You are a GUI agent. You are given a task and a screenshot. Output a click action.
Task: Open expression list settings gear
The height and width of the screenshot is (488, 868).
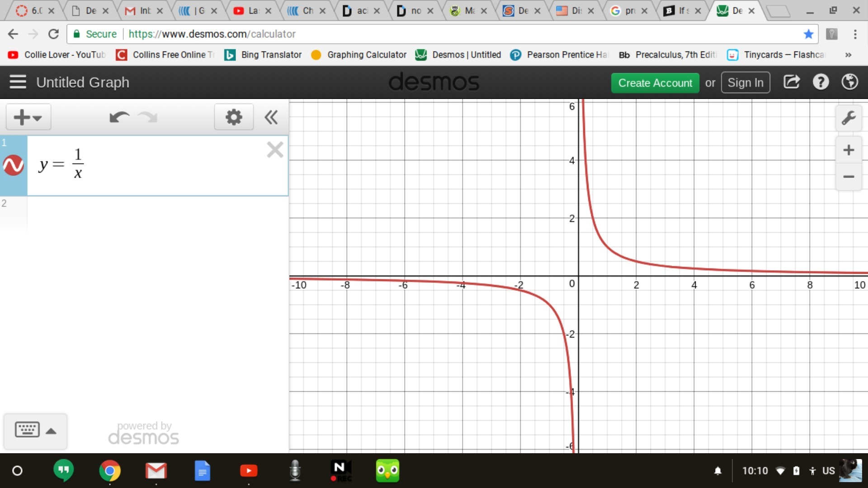234,117
